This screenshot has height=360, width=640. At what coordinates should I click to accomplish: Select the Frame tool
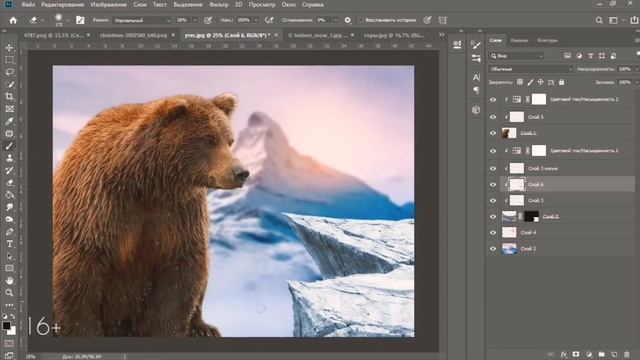(x=9, y=109)
